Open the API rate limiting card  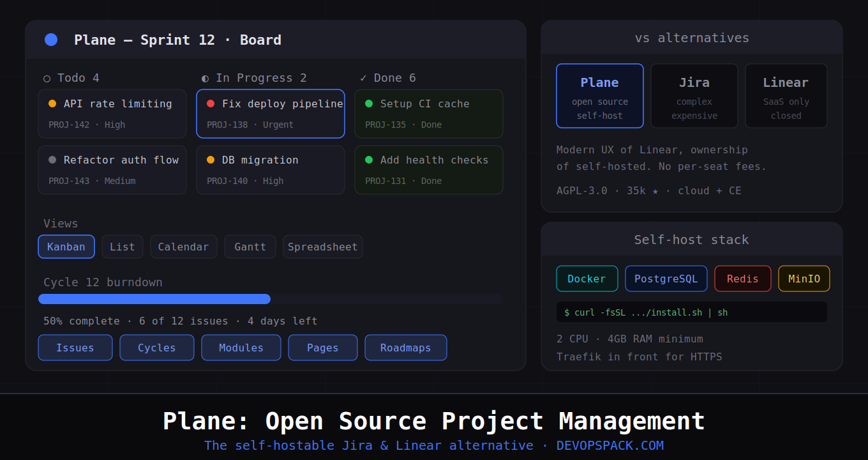pyautogui.click(x=112, y=114)
